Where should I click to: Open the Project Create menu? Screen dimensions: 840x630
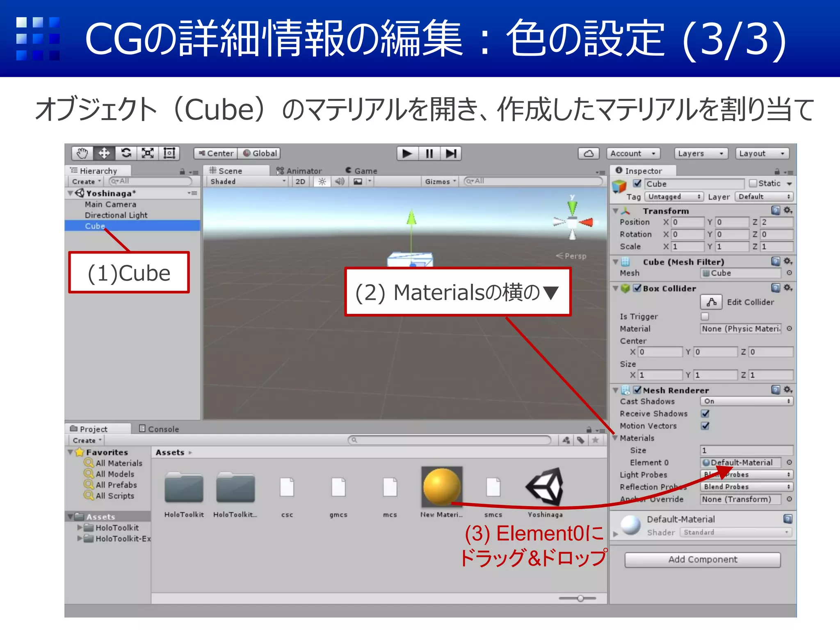click(x=87, y=440)
